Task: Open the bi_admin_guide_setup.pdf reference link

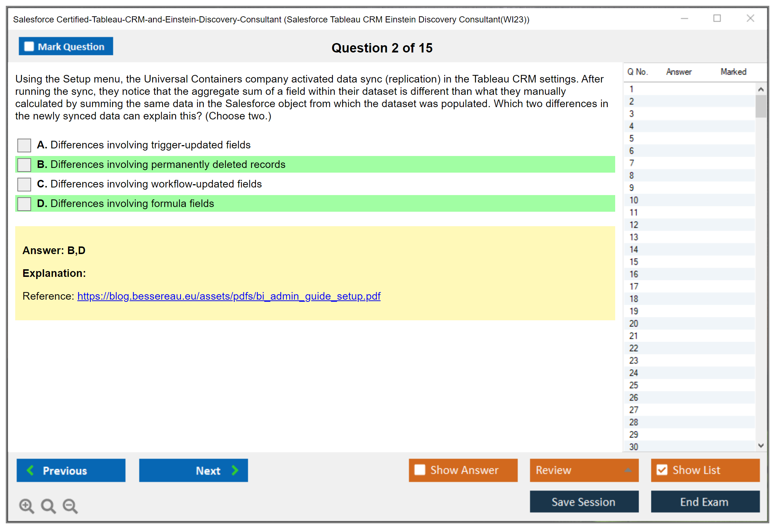Action: tap(229, 296)
